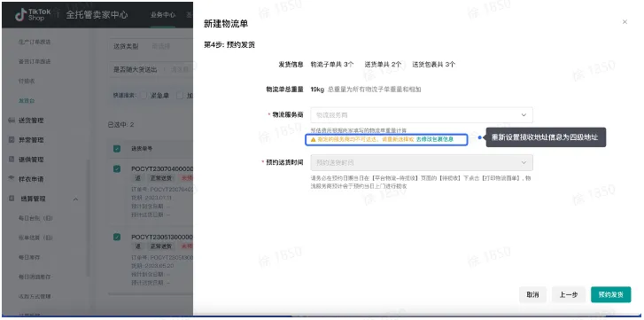Open 每日明细库存 under 结算管理
This screenshot has height=320, width=644.
35,277
